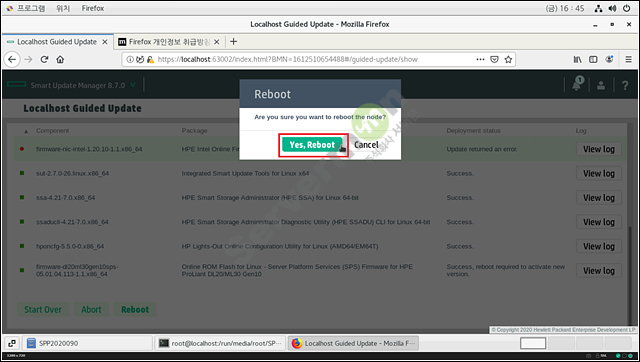Click the Package column header
Viewport: 640px width, 362px height.
click(194, 131)
